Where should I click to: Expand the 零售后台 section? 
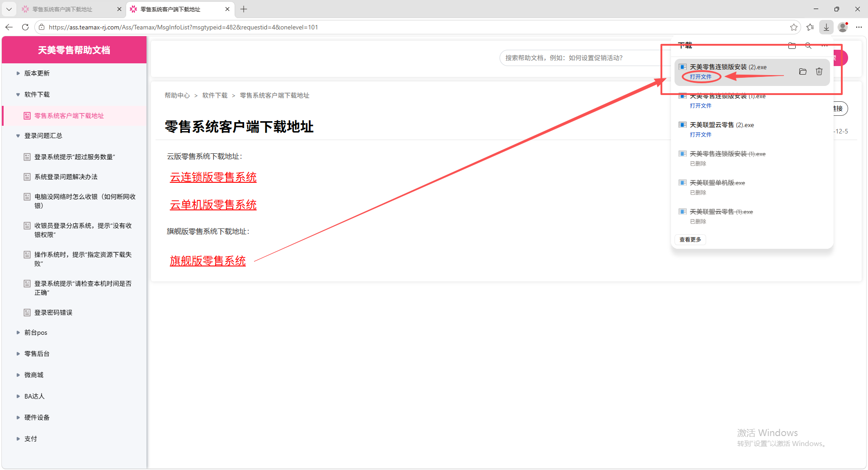(37, 354)
